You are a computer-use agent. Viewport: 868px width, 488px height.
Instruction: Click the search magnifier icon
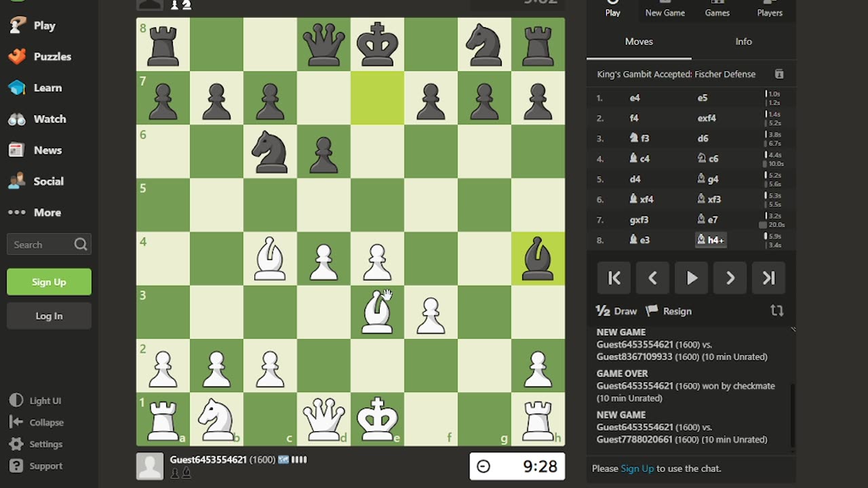click(x=81, y=245)
